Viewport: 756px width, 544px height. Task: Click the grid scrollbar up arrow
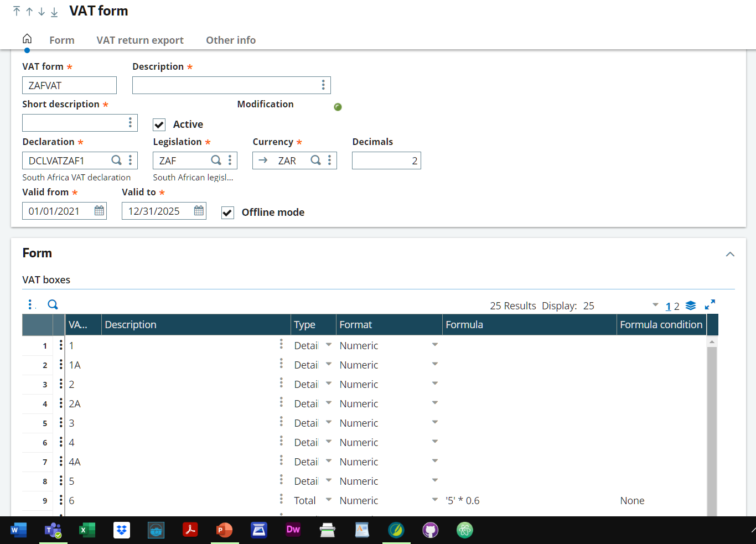tap(712, 342)
